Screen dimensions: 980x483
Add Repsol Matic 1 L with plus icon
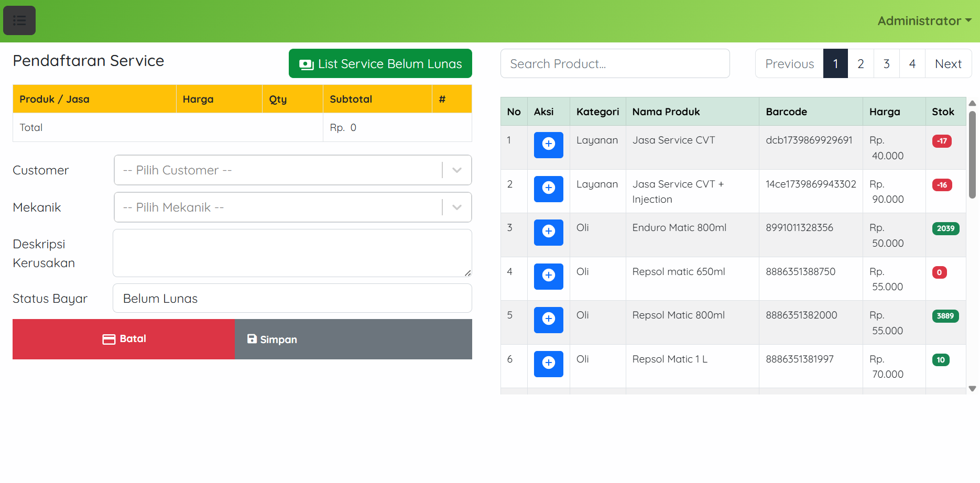pos(548,364)
